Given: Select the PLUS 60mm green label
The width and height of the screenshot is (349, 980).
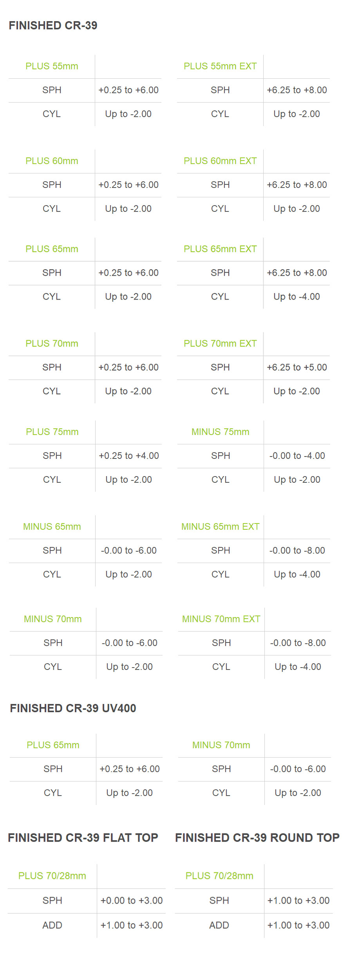Looking at the screenshot, I should click(x=52, y=161).
